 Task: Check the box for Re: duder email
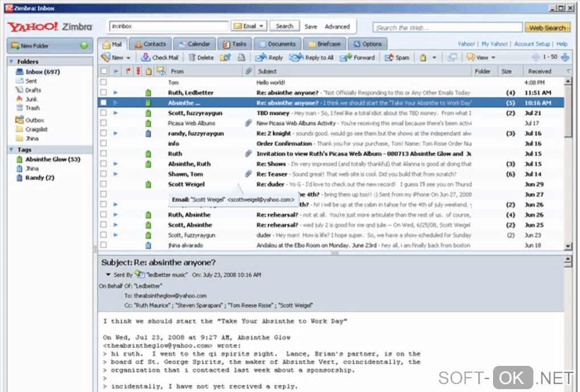pos(103,184)
